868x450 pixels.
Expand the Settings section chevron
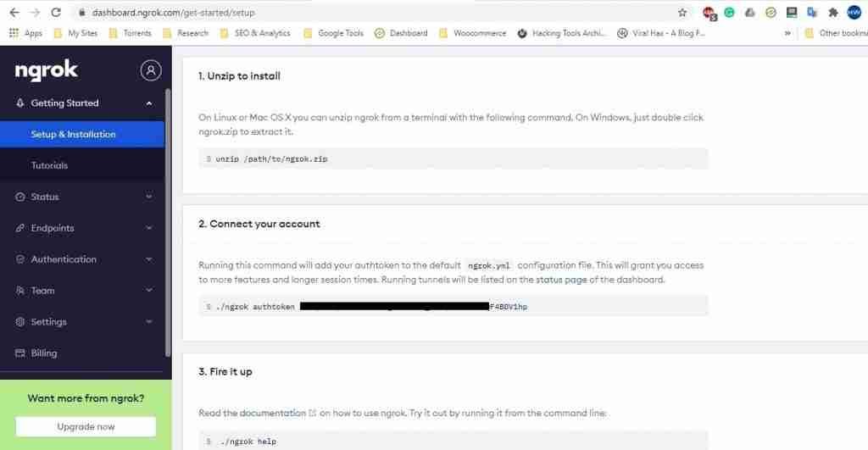click(149, 321)
